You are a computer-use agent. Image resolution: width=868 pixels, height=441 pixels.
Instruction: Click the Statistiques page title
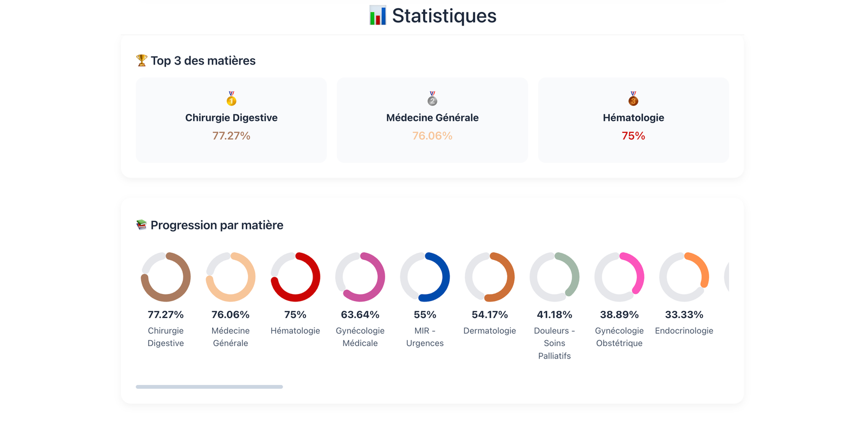[443, 15]
